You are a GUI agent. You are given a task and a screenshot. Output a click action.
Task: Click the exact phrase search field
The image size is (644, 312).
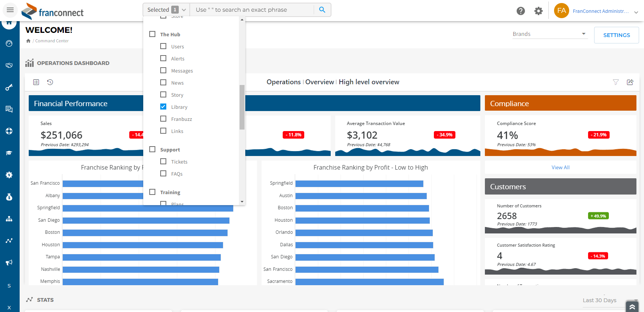click(x=253, y=10)
